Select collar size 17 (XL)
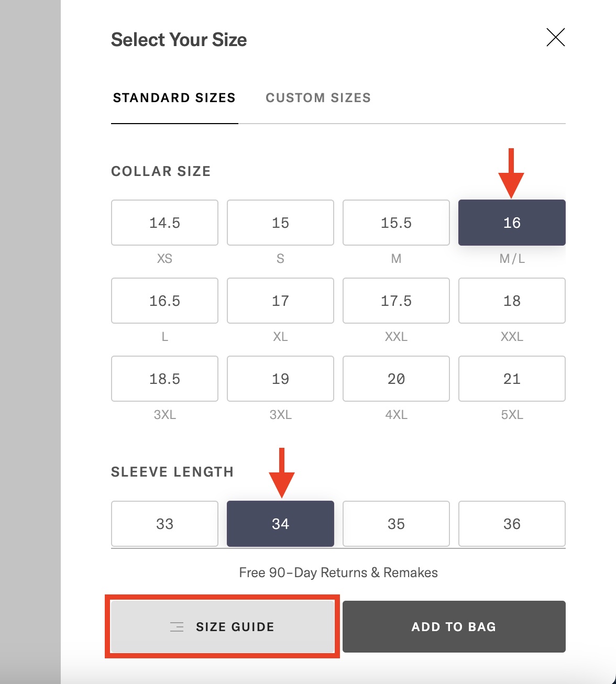 coord(280,301)
